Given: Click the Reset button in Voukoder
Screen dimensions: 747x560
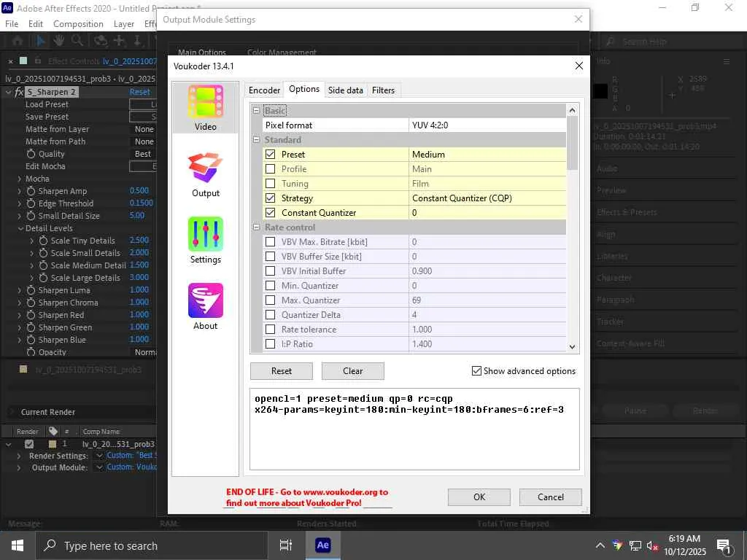Looking at the screenshot, I should pos(282,371).
